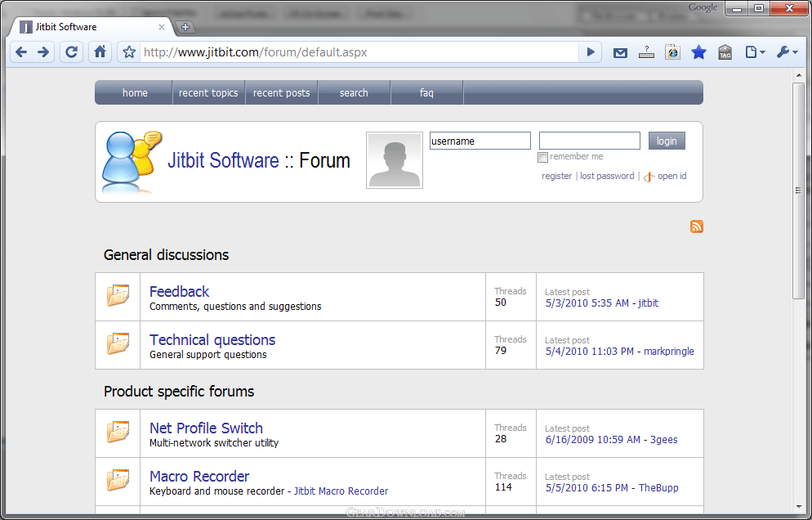This screenshot has height=520, width=812.
Task: Click the mail envelope toolbar icon
Action: (620, 52)
